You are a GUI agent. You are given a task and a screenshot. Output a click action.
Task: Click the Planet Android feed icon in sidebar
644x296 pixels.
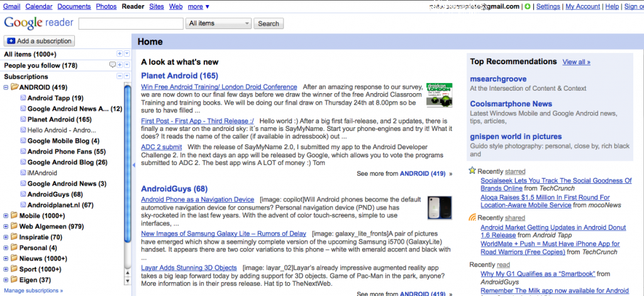coord(23,120)
